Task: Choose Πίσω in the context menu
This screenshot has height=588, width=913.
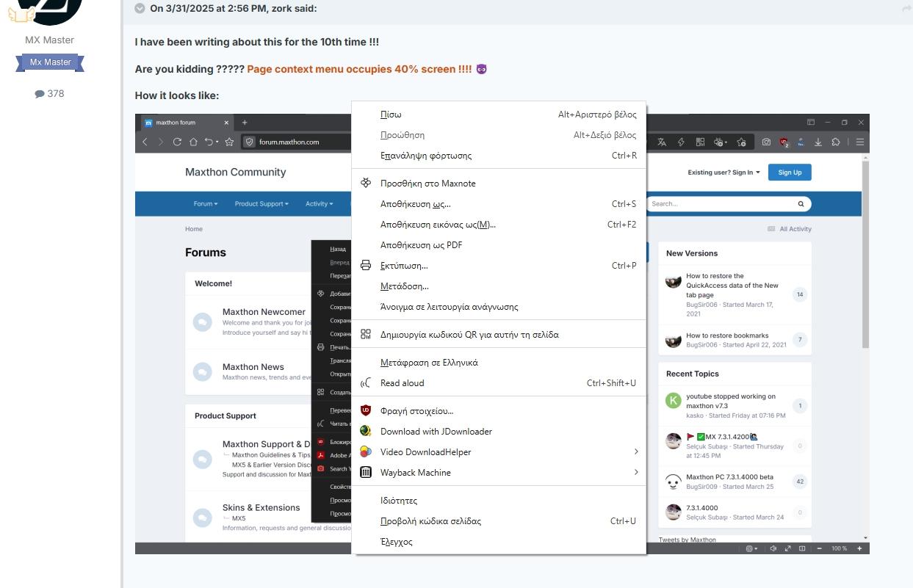Action: [x=499, y=115]
